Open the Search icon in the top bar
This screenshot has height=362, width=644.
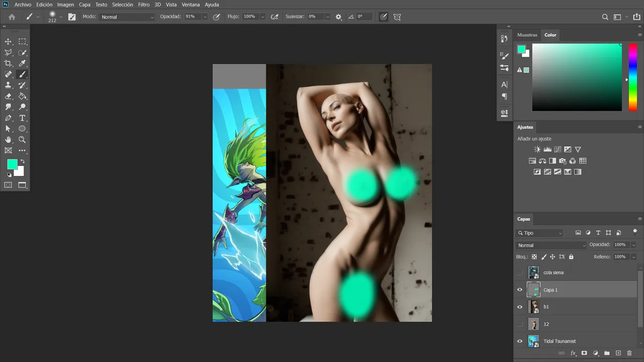pyautogui.click(x=605, y=17)
